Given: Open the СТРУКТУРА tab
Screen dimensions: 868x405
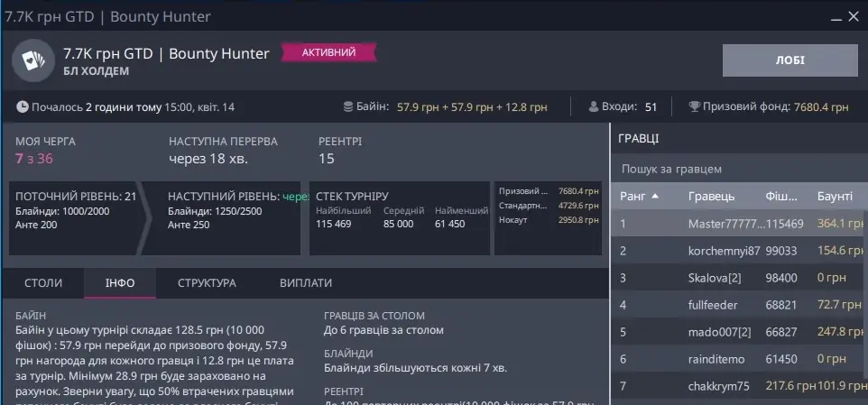Looking at the screenshot, I should click(207, 282).
